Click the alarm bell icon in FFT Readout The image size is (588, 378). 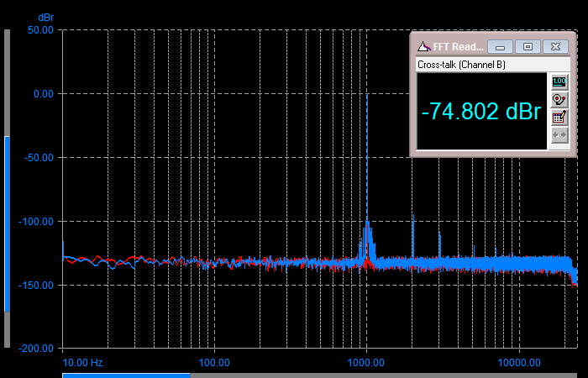[x=559, y=100]
